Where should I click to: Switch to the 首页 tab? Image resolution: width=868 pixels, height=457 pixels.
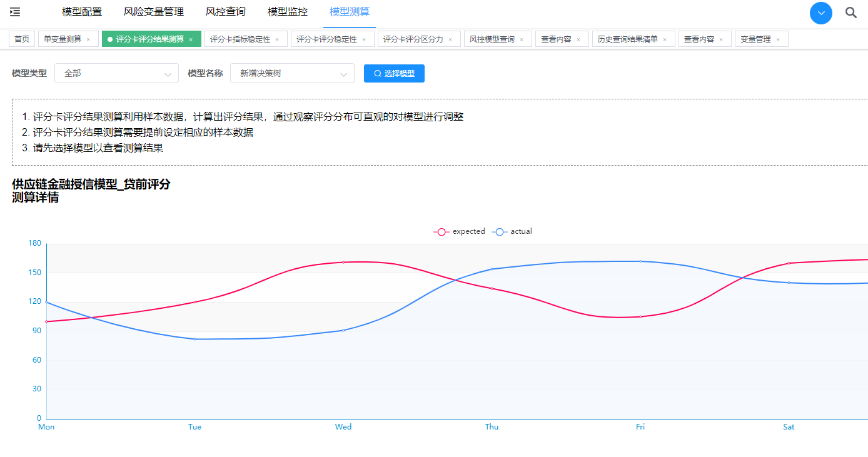point(22,39)
